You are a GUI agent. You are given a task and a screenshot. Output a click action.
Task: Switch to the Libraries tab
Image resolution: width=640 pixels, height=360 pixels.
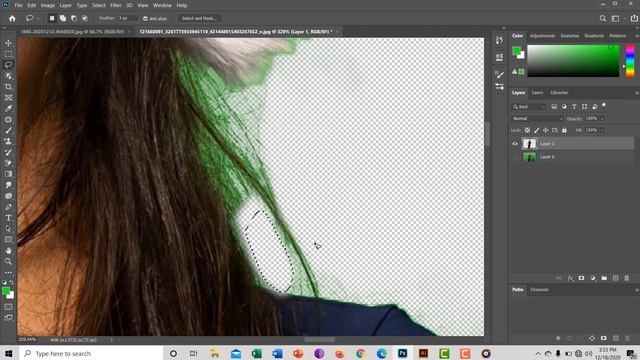(559, 93)
